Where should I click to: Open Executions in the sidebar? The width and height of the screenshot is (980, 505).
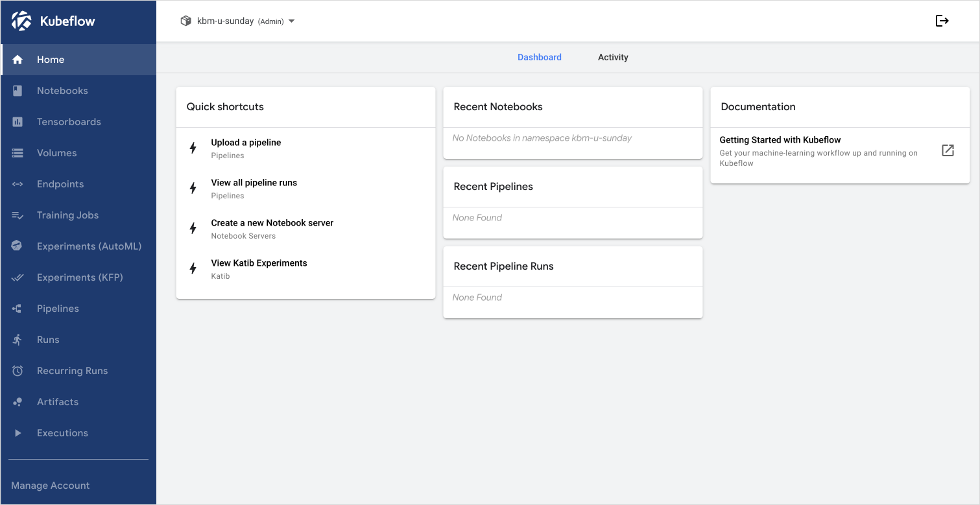coord(78,433)
